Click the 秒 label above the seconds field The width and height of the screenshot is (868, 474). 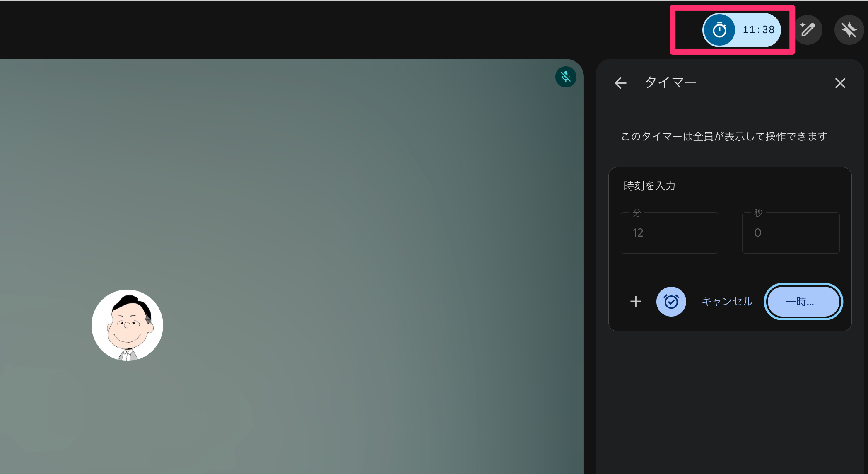click(758, 213)
